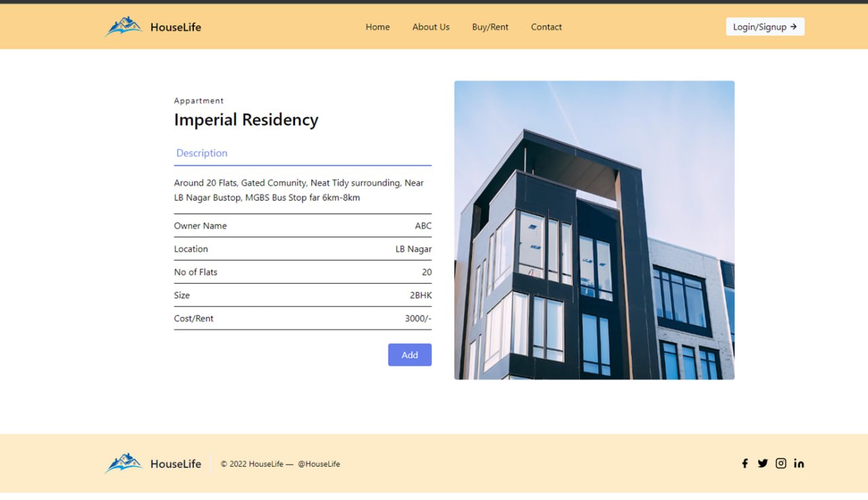Open the LinkedIn icon in footer
The width and height of the screenshot is (868, 500).
[x=799, y=463]
